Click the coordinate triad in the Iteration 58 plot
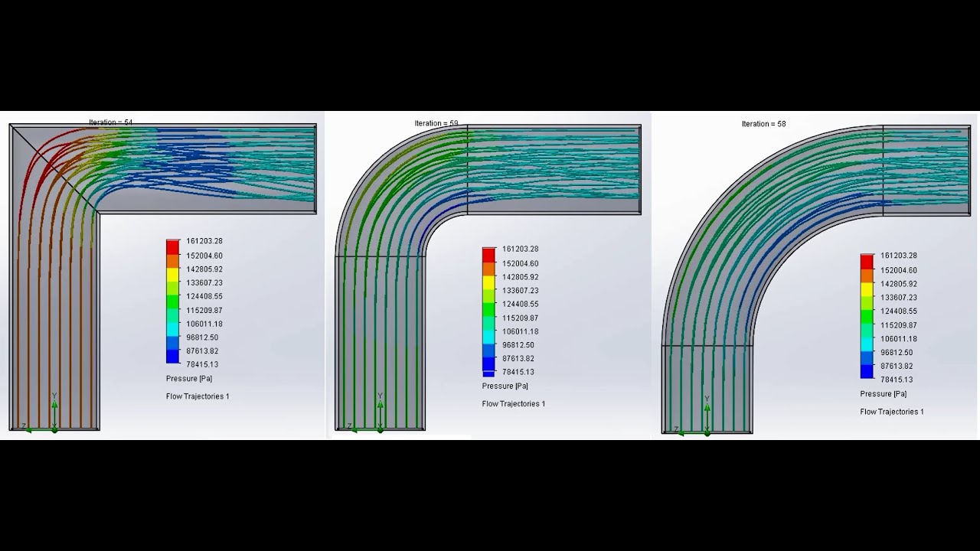The height and width of the screenshot is (551, 980). pos(692,416)
